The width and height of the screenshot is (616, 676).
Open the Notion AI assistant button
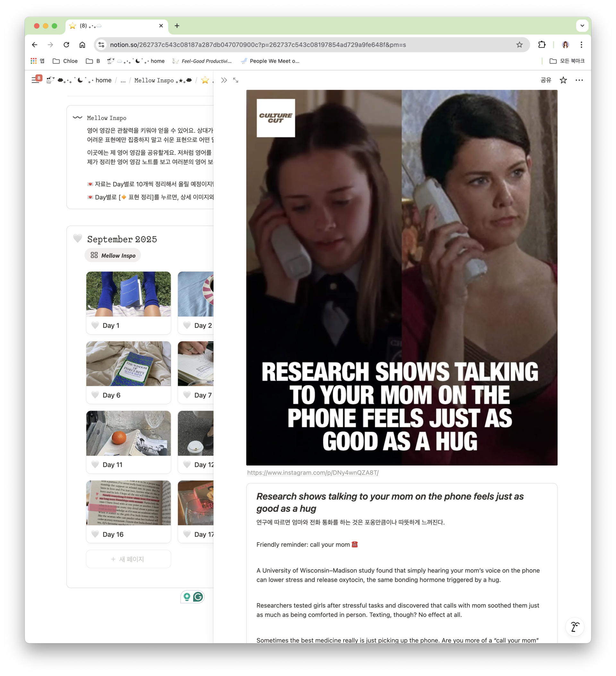tap(574, 627)
